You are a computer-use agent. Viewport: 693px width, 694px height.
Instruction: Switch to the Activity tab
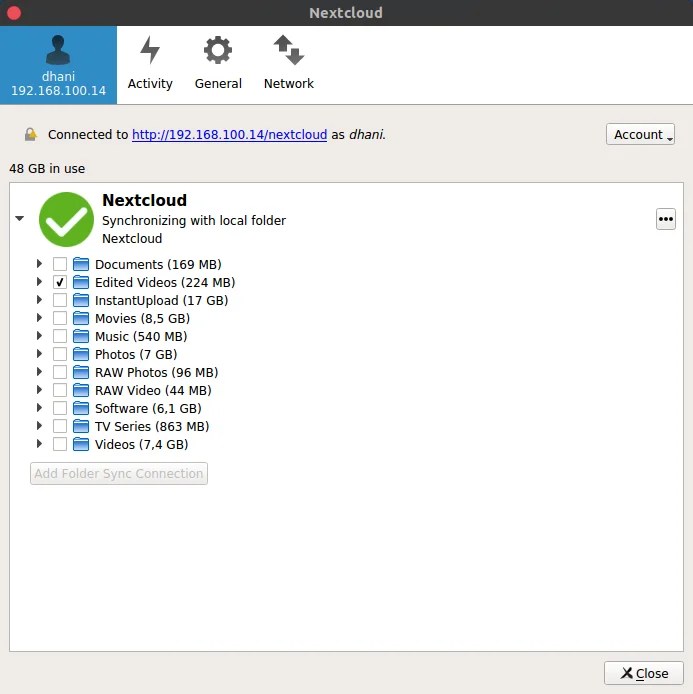(150, 65)
